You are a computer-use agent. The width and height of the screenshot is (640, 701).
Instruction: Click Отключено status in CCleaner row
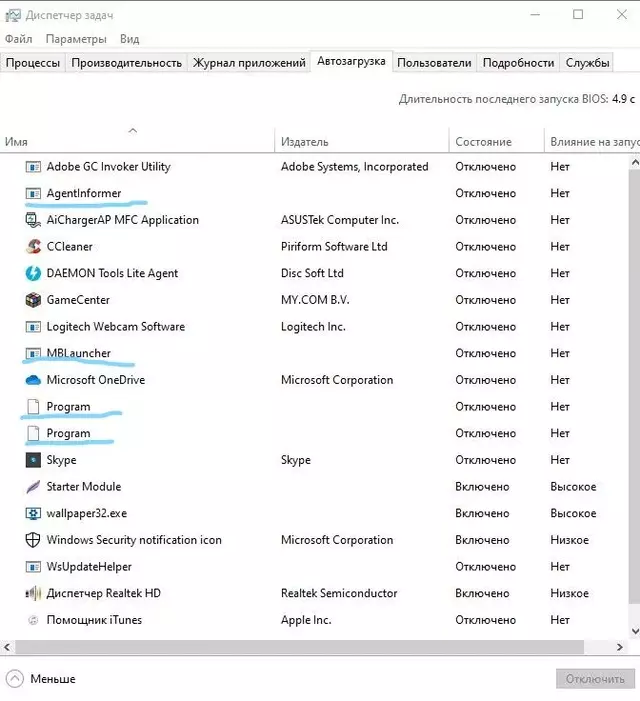click(x=485, y=247)
